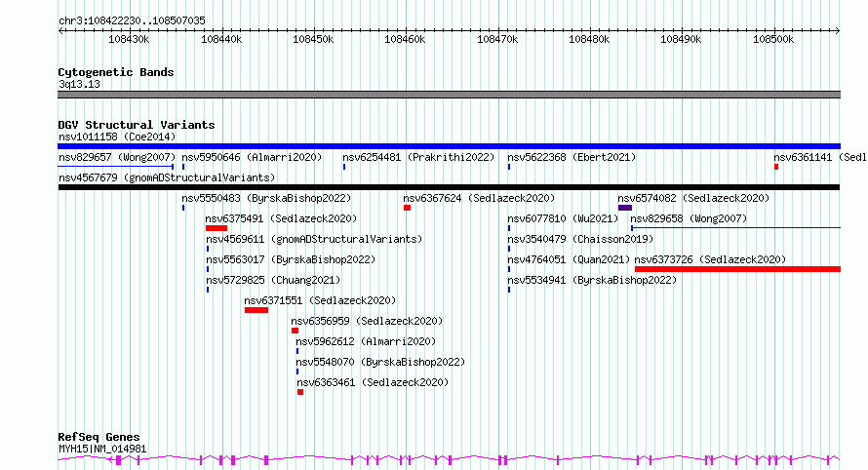Click nsv6077810 (Wu2021) label
The image size is (868, 470).
pos(563,218)
